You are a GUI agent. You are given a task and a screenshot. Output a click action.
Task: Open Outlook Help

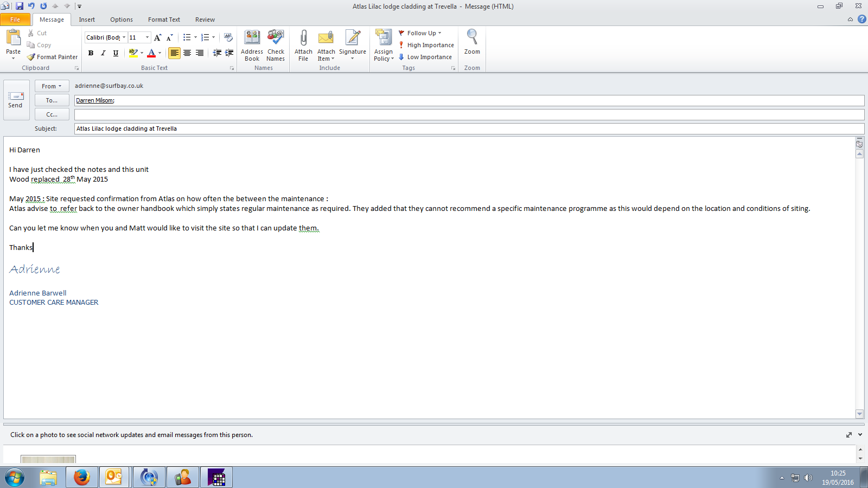(861, 19)
